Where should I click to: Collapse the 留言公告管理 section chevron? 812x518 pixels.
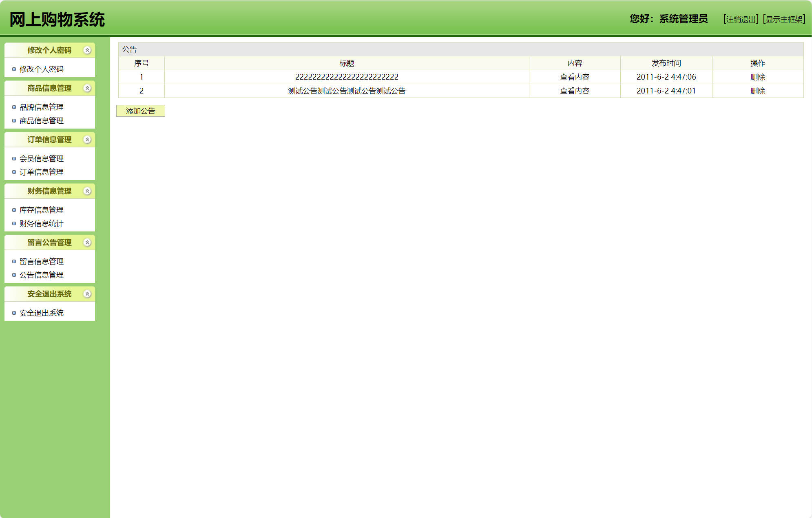pyautogui.click(x=87, y=242)
